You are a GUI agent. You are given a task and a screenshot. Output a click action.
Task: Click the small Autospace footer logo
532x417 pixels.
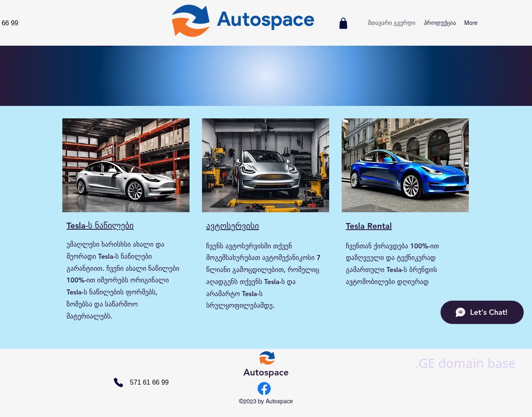(267, 358)
